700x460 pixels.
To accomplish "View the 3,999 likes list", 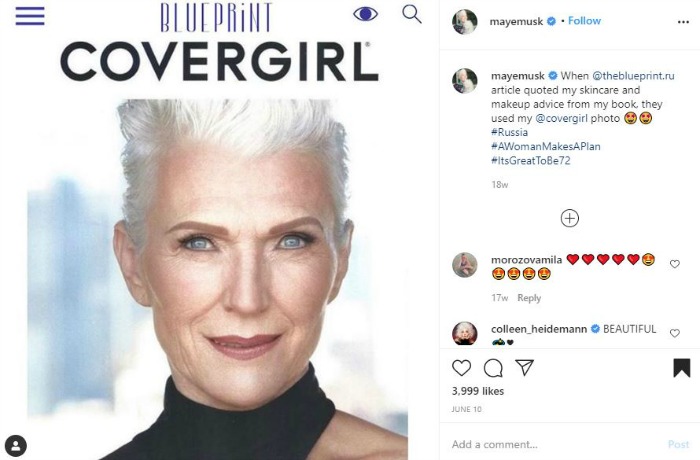I will pyautogui.click(x=478, y=391).
